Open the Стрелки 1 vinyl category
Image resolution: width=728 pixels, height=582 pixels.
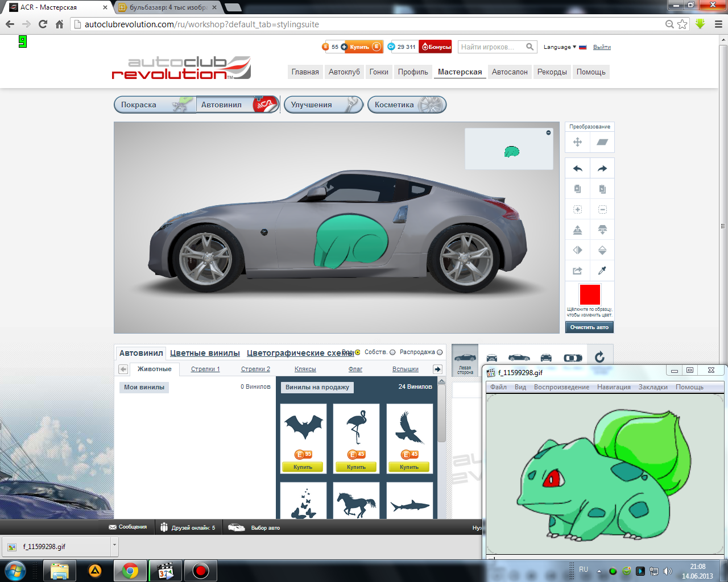click(x=205, y=369)
